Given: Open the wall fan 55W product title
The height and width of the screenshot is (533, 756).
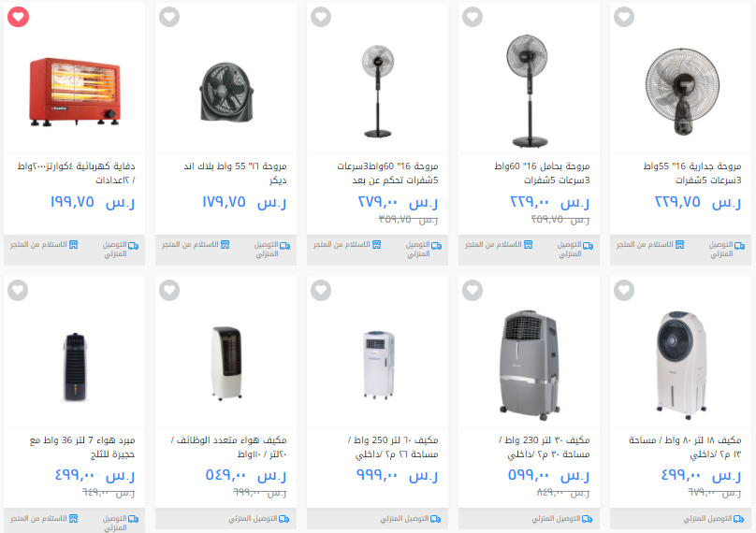Looking at the screenshot, I should 692,173.
